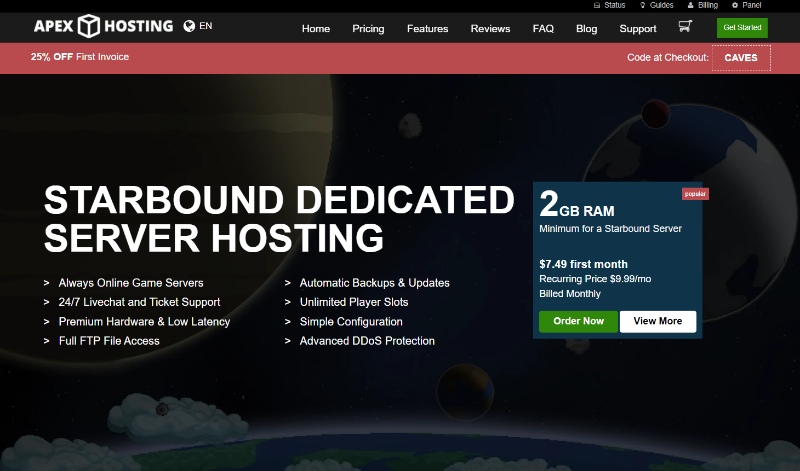The height and width of the screenshot is (471, 800).
Task: Click 24/7 Livechat and Ticket Support feature
Action: pos(139,302)
